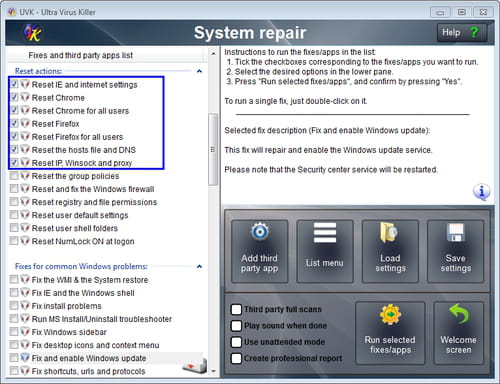This screenshot has height=384, width=500.
Task: Click the Help button
Action: (462, 32)
